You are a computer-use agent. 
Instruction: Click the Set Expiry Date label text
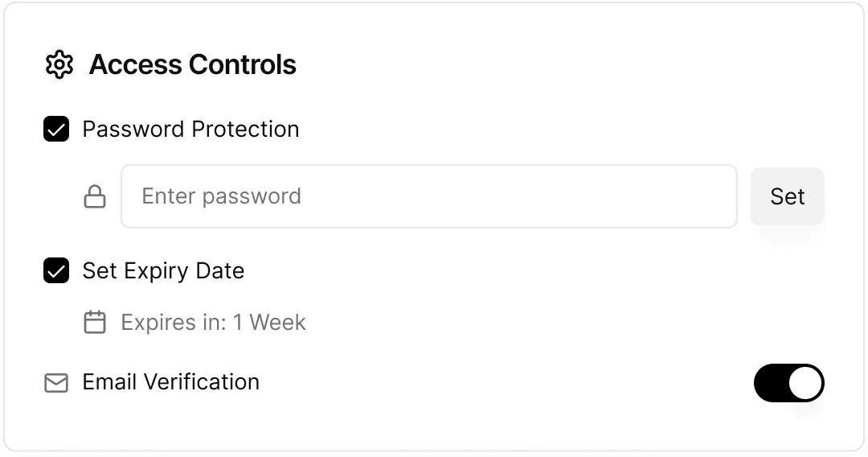[163, 270]
